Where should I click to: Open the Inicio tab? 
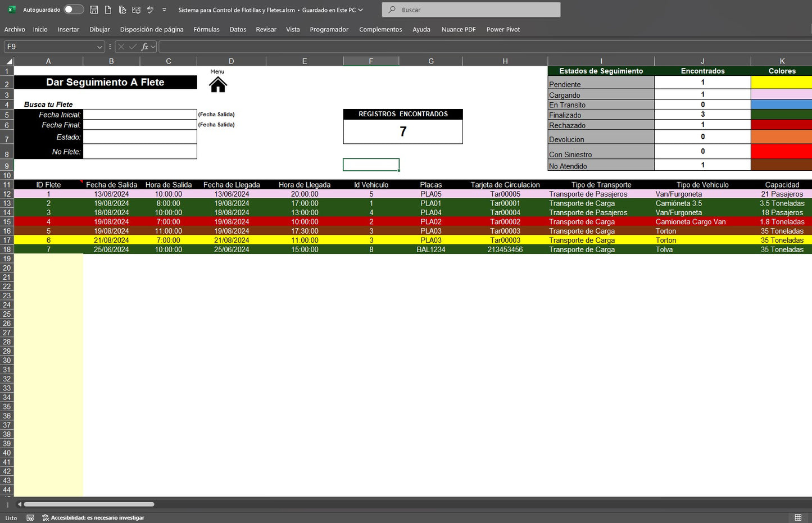(40, 29)
